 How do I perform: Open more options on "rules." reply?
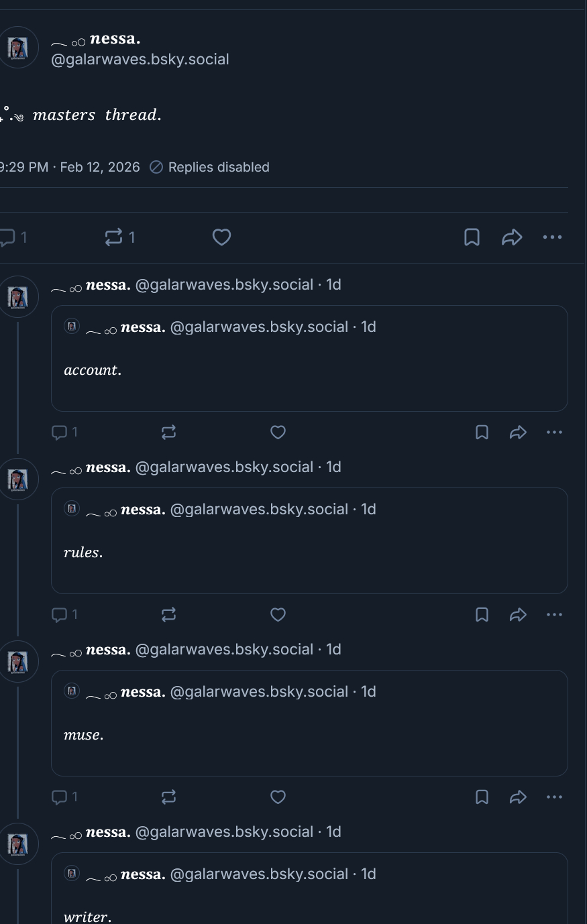[554, 615]
